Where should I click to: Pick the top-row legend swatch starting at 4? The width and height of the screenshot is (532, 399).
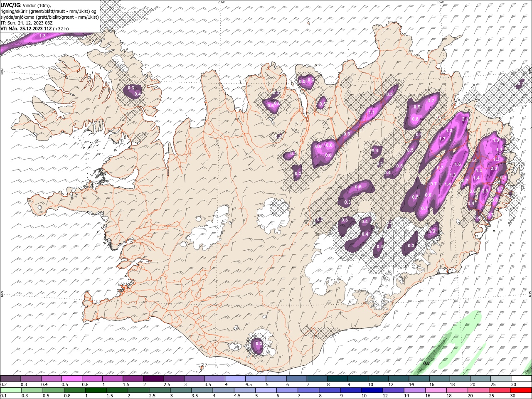[x=235, y=379]
